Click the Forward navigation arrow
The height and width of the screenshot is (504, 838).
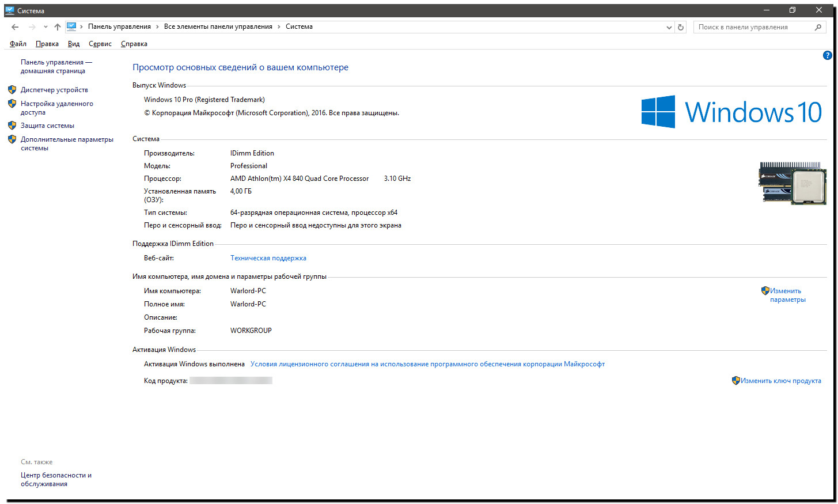point(32,27)
